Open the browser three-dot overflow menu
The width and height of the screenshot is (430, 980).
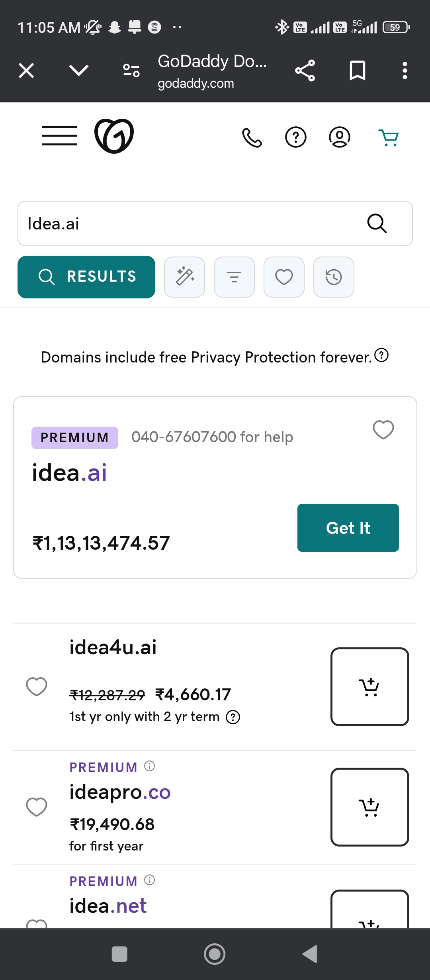[405, 71]
